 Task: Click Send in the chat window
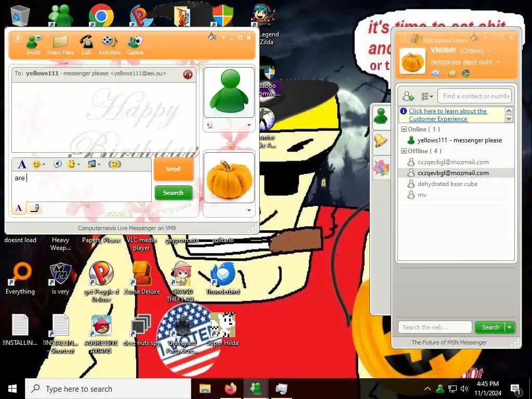pos(173,169)
